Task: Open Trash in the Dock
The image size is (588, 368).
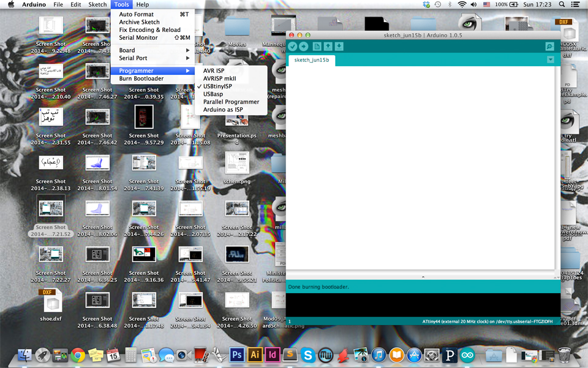Action: [x=564, y=355]
